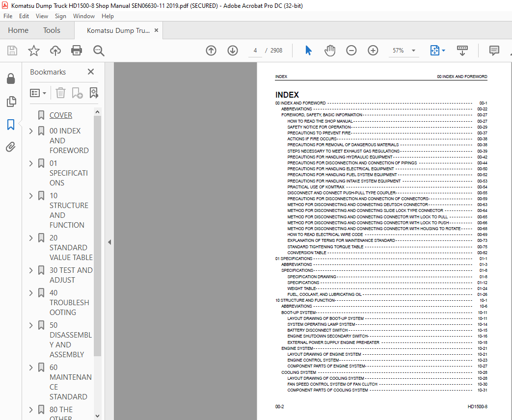Expand 10 STRUCTURE AND FUNCTION bookmark
The height and width of the screenshot is (420, 512).
tap(31, 196)
